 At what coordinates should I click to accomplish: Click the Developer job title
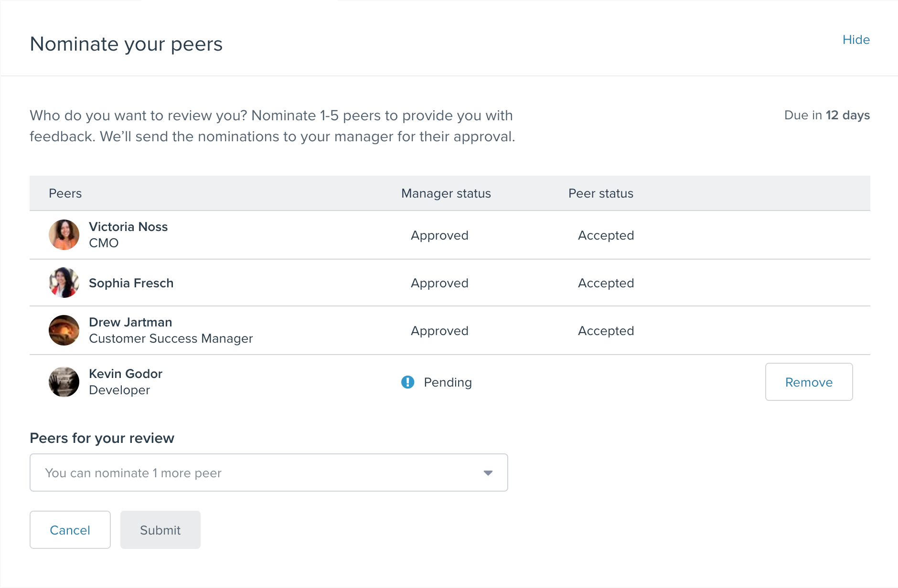(119, 390)
